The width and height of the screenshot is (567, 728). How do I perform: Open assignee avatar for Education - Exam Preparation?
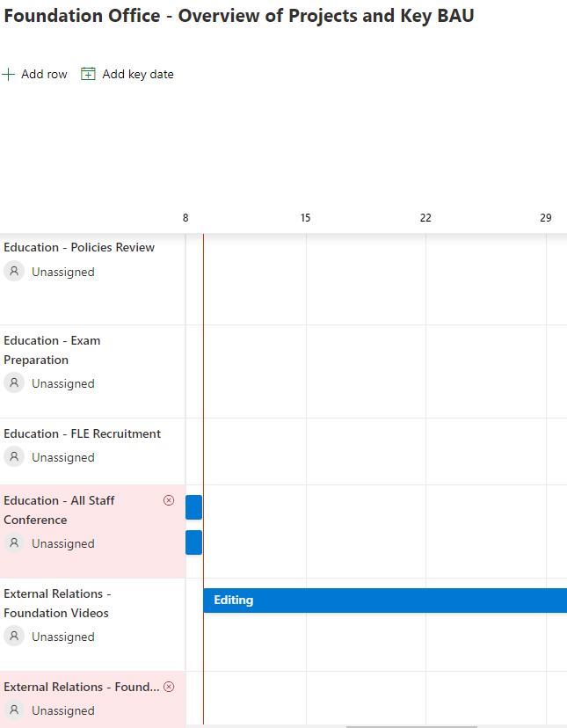click(x=14, y=383)
